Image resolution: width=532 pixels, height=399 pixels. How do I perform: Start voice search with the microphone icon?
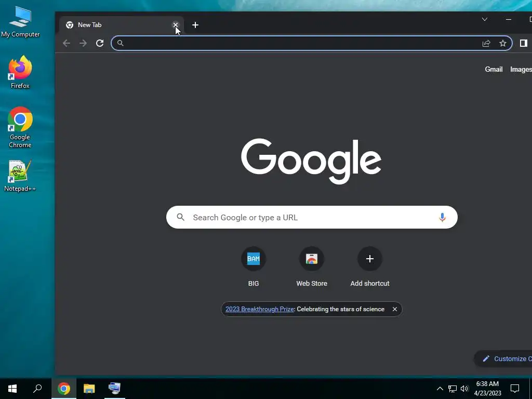coord(442,217)
